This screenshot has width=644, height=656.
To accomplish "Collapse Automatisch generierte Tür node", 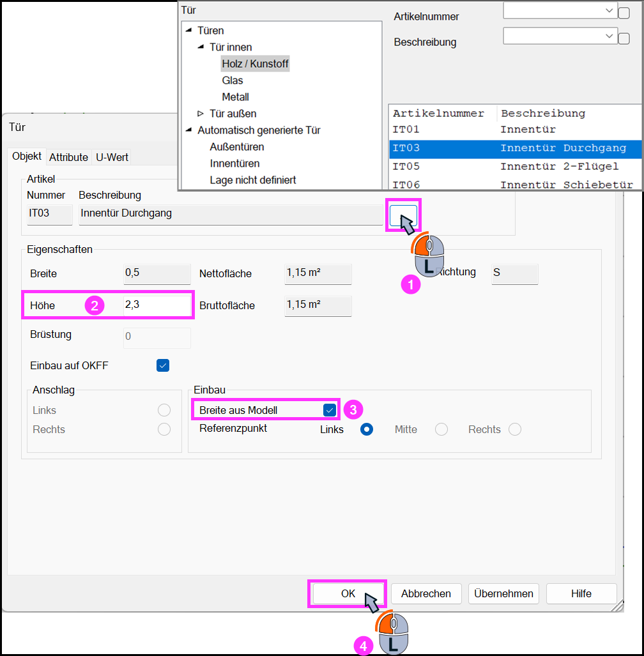I will click(x=188, y=130).
